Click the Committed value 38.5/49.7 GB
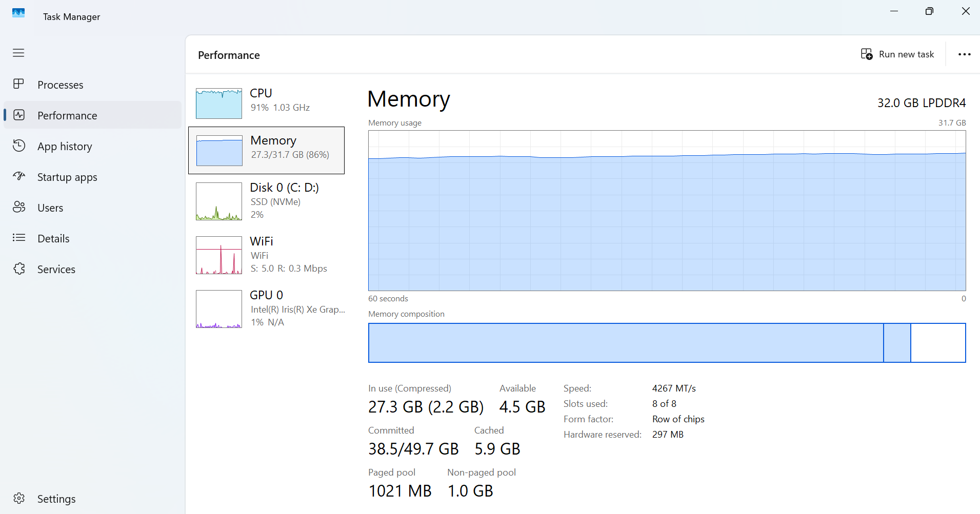 tap(413, 449)
